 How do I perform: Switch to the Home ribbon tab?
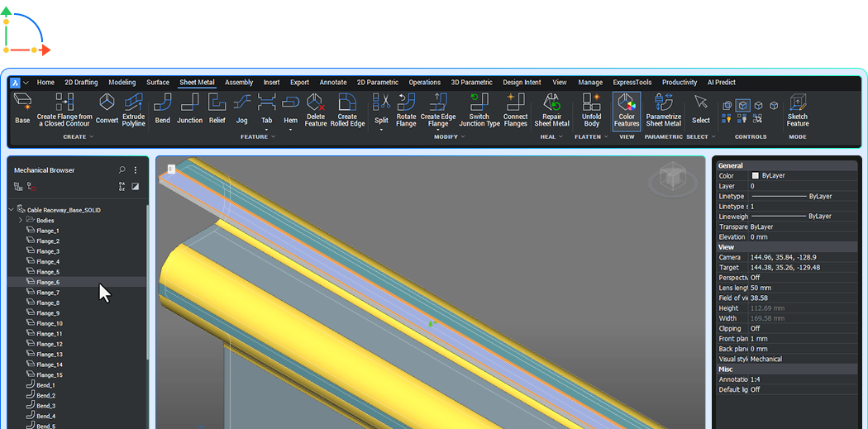45,83
